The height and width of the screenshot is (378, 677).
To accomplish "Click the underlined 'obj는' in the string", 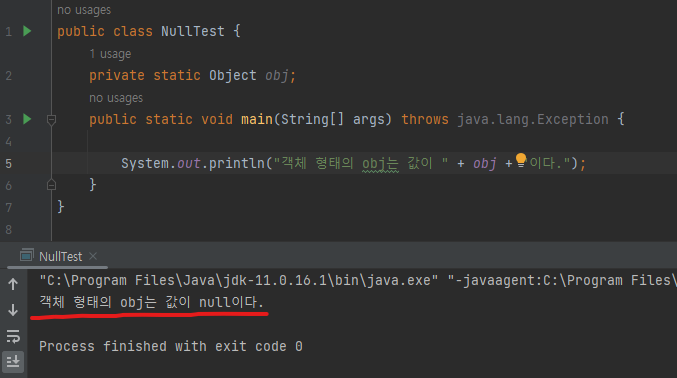I will [380, 164].
